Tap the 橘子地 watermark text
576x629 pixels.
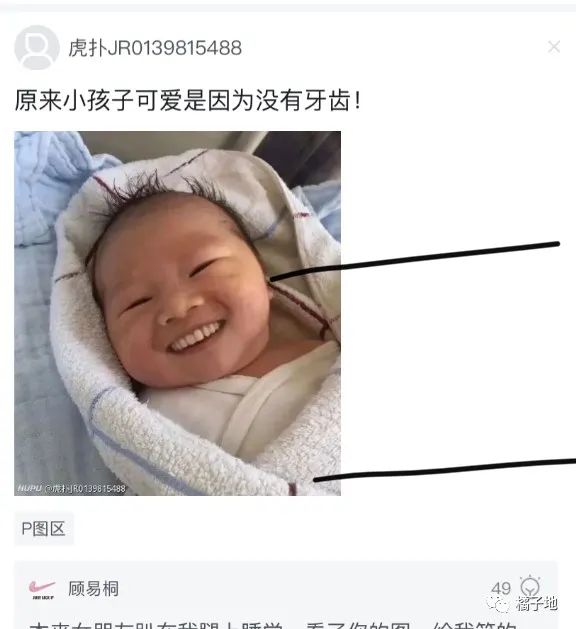pyautogui.click(x=537, y=603)
